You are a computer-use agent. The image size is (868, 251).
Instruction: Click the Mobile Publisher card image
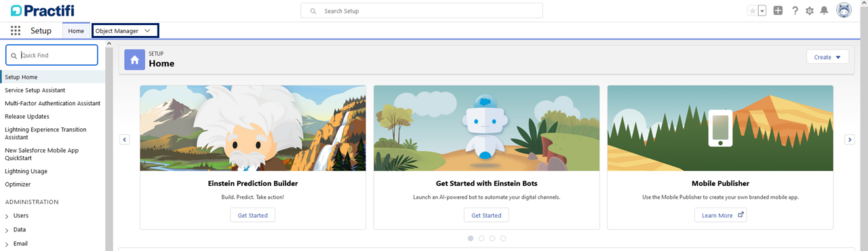(720, 128)
